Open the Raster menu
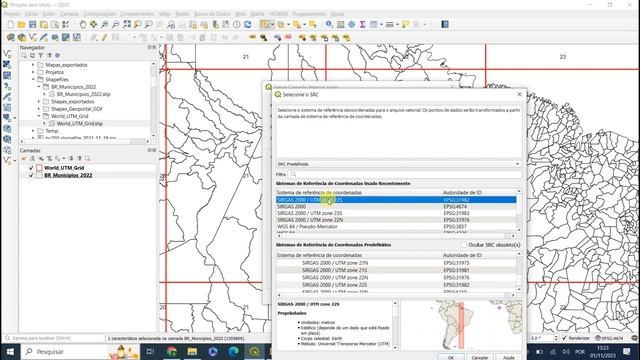Image resolution: width=640 pixels, height=360 pixels. point(182,14)
